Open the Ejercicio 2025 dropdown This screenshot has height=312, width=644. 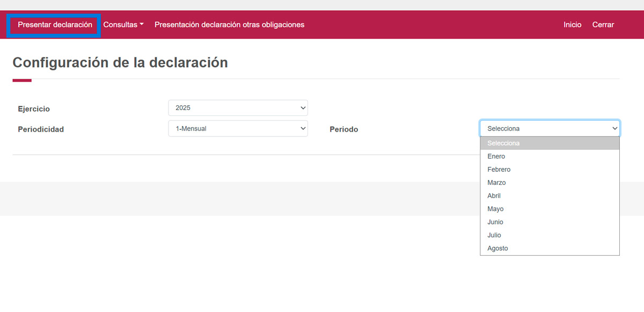point(238,108)
